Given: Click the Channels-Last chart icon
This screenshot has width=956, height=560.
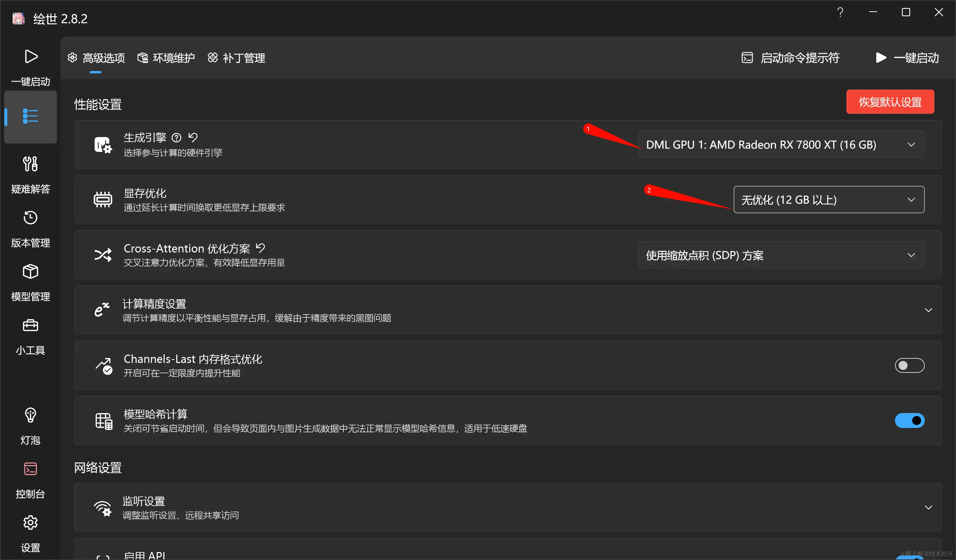Looking at the screenshot, I should click(104, 366).
